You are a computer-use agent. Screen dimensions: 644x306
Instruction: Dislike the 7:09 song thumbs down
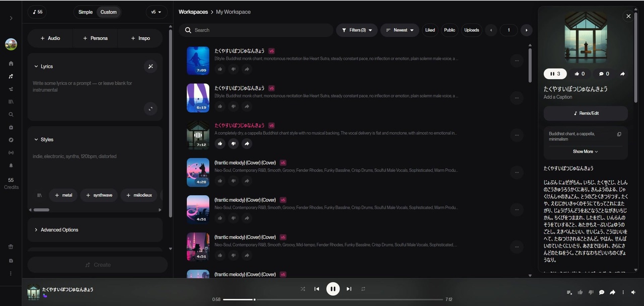pyautogui.click(x=233, y=69)
